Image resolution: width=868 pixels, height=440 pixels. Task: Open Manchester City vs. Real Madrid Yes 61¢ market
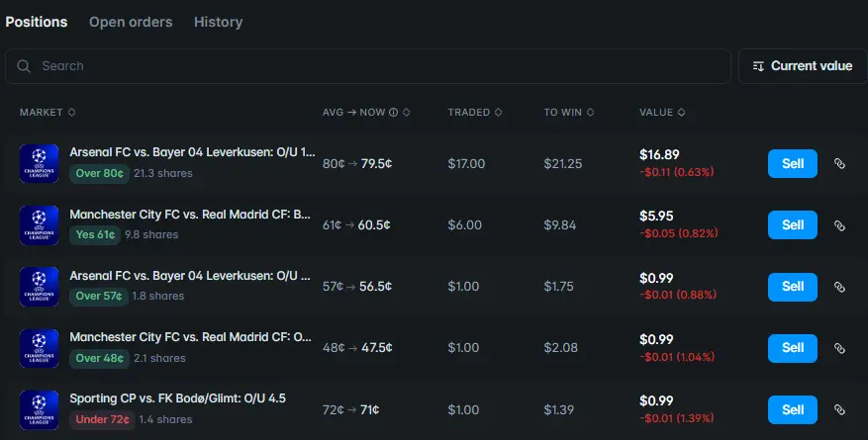[190, 215]
